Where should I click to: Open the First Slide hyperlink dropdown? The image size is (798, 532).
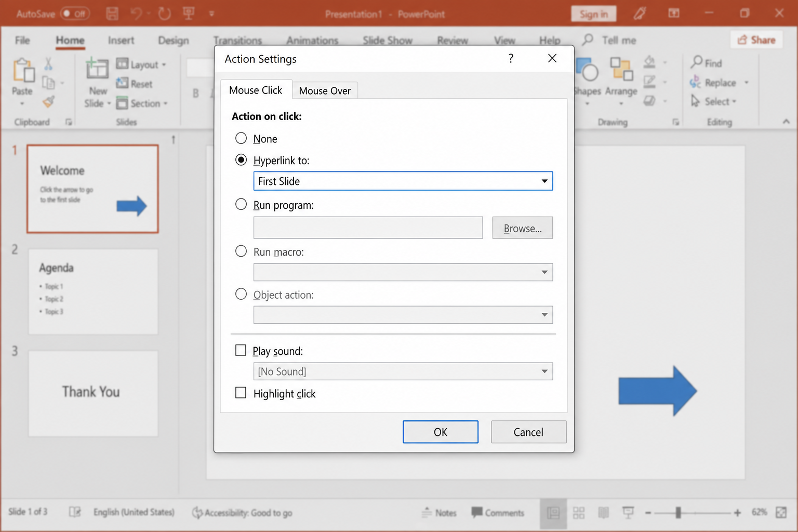point(544,181)
